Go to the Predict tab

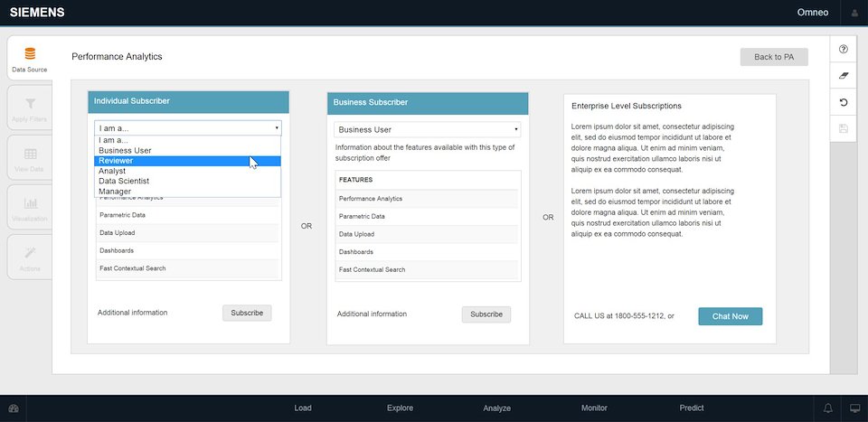(x=692, y=408)
